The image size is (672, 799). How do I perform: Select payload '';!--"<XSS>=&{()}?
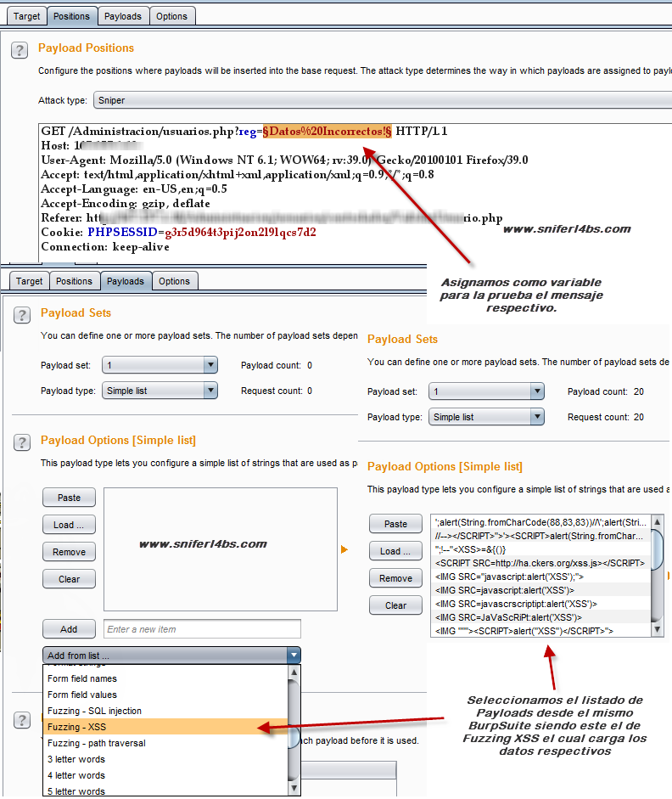(540, 549)
